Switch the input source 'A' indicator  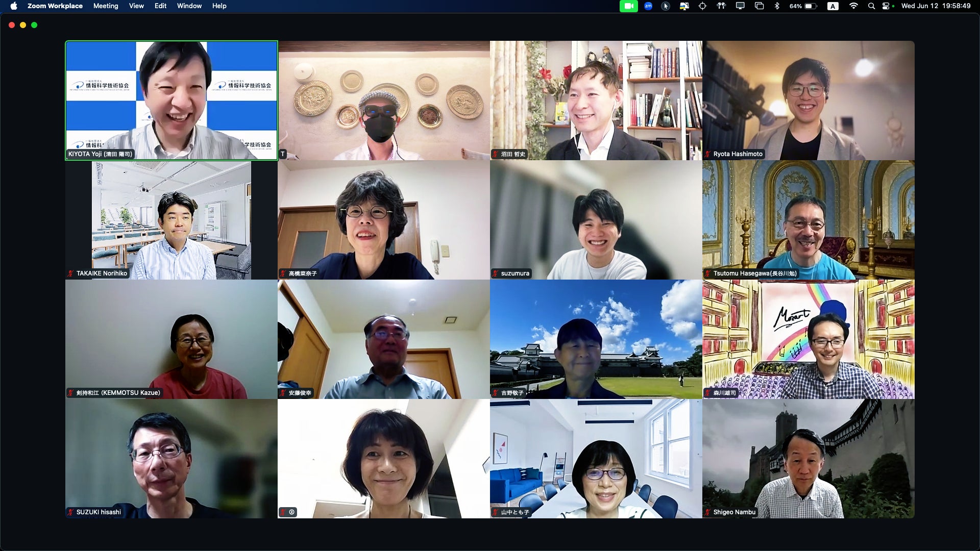(833, 6)
